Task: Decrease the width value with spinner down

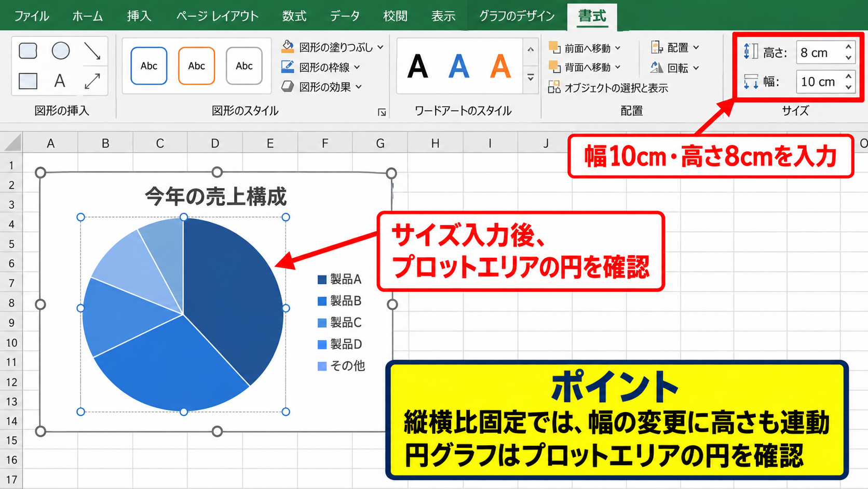Action: pyautogui.click(x=848, y=87)
